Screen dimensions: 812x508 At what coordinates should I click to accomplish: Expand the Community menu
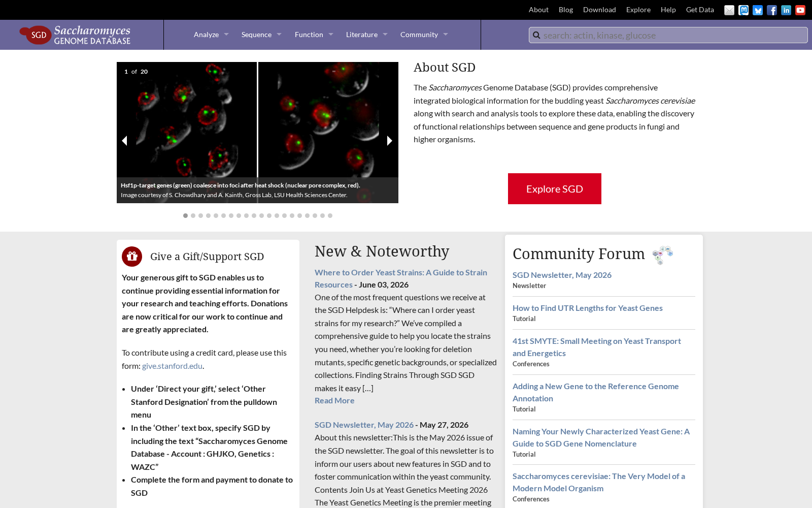coord(424,35)
